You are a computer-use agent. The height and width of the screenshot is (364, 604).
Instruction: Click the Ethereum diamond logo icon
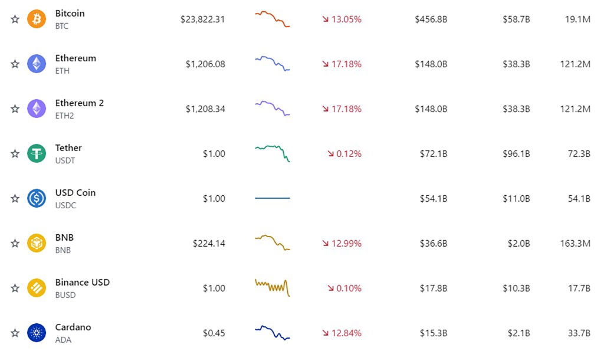(x=37, y=64)
